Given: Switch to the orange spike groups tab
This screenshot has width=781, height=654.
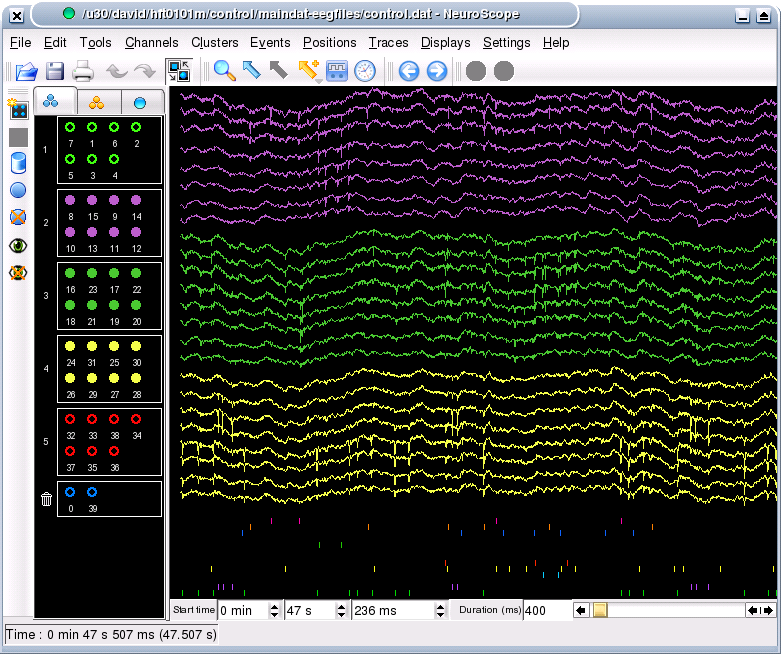Looking at the screenshot, I should coord(97,103).
